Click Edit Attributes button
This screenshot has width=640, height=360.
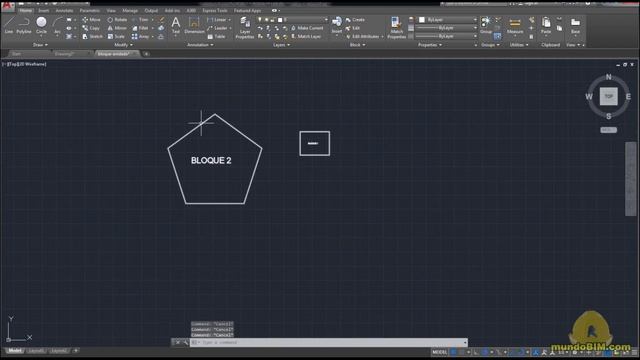tap(362, 36)
